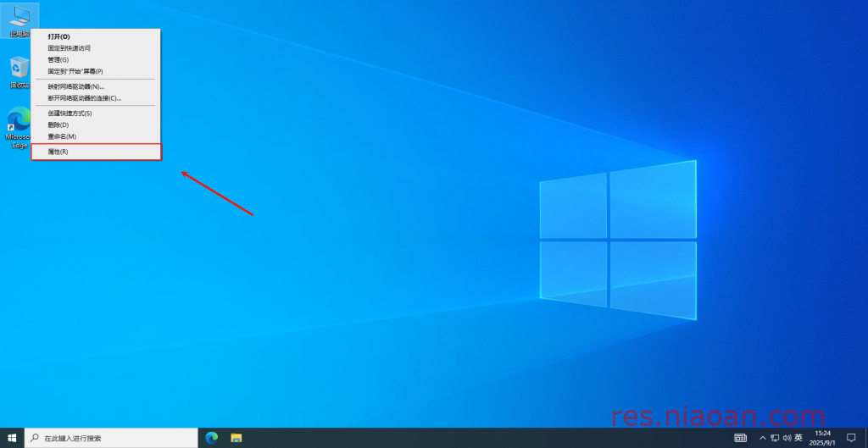Click the volume speaker tray icon
Viewport: 868px width, 448px height.
point(786,438)
